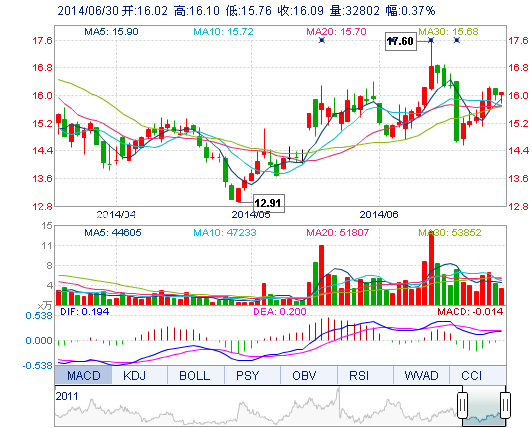The width and height of the screenshot is (532, 428).
Task: Click the 2014/05 date label
Action: click(x=251, y=215)
